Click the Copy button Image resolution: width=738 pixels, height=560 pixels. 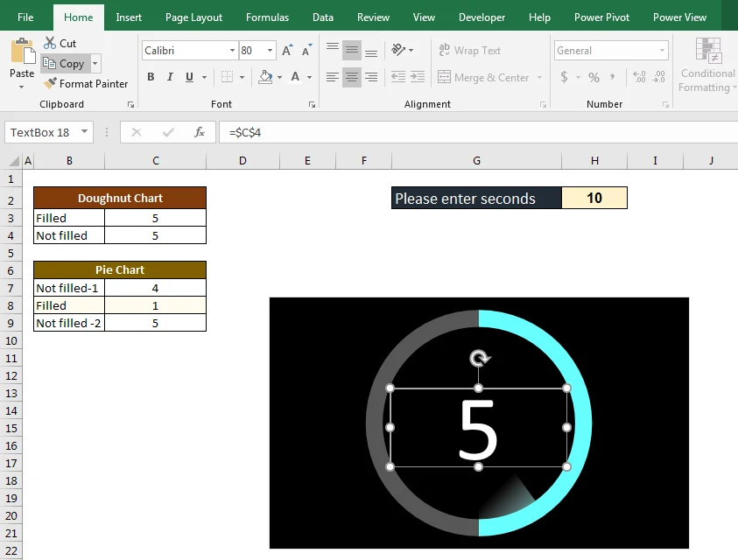[x=64, y=64]
